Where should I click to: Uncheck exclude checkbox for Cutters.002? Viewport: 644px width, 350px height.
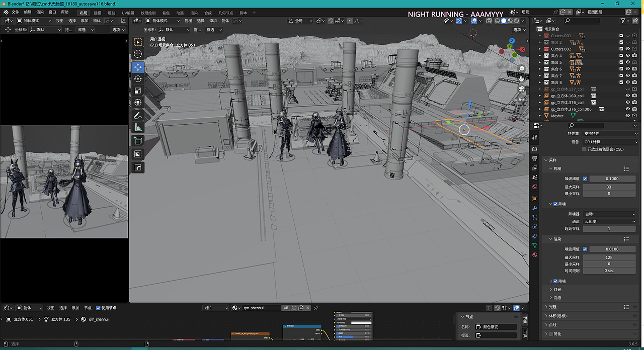[621, 49]
